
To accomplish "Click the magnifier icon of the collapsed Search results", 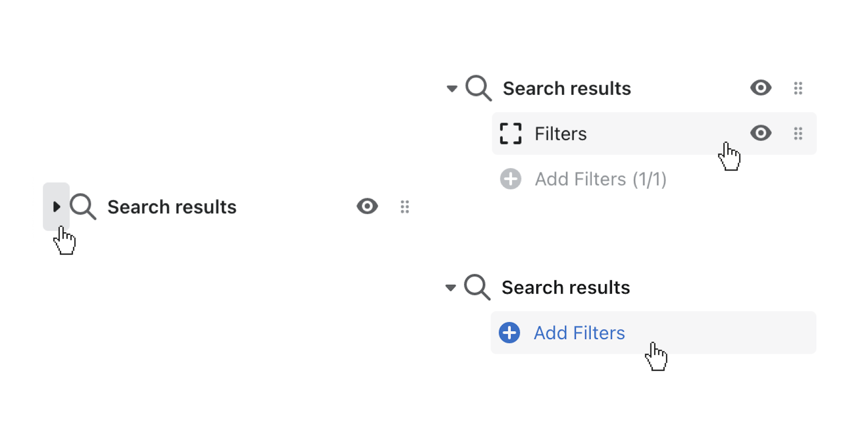I will [x=83, y=207].
